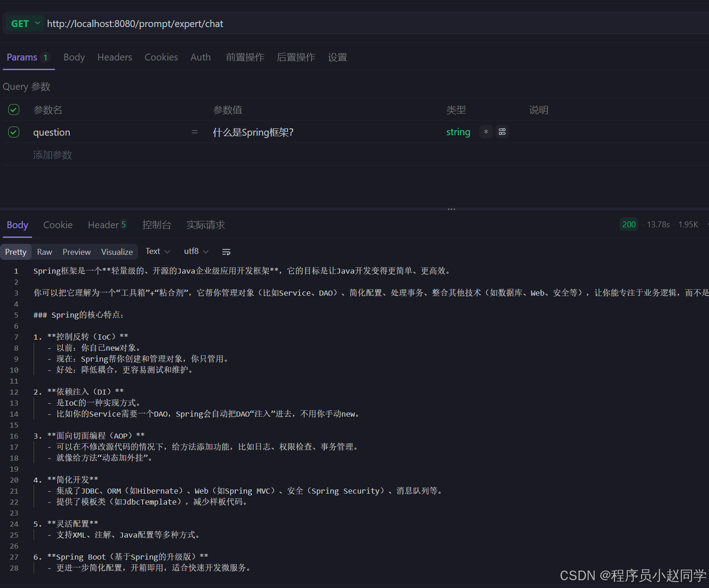Disable the question query parameter checkbox
This screenshot has width=709, height=588.
pos(13,132)
